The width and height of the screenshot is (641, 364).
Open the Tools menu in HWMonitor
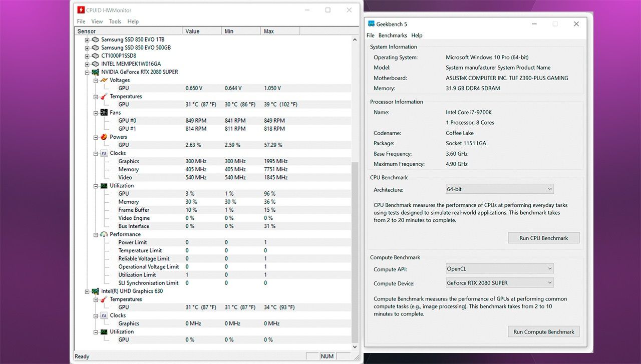[x=115, y=22]
